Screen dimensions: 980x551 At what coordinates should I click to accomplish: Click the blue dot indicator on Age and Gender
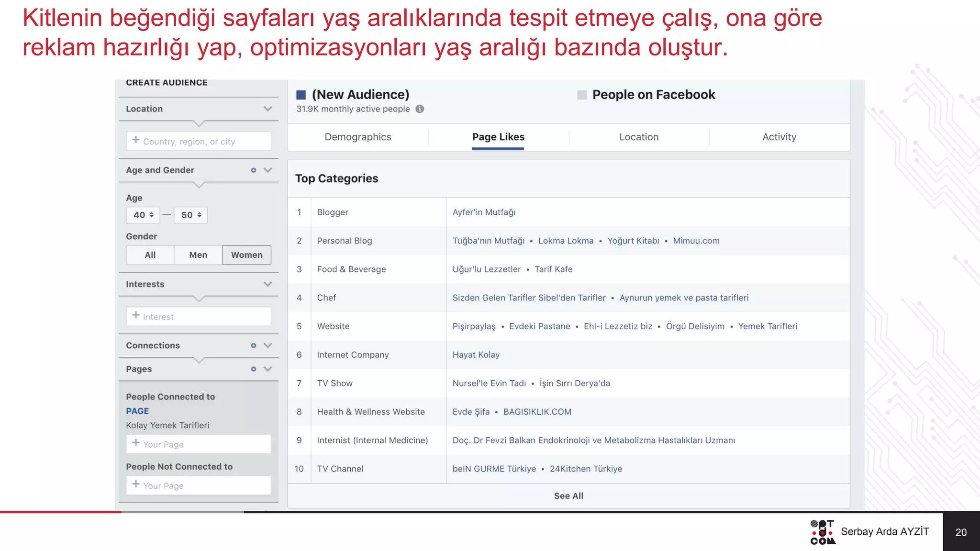click(254, 170)
